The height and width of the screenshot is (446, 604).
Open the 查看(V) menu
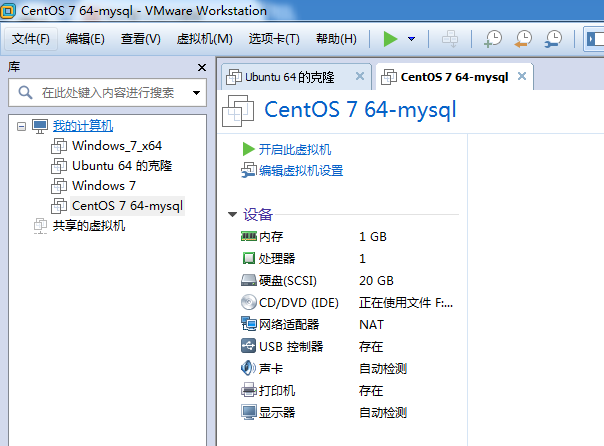coord(141,39)
